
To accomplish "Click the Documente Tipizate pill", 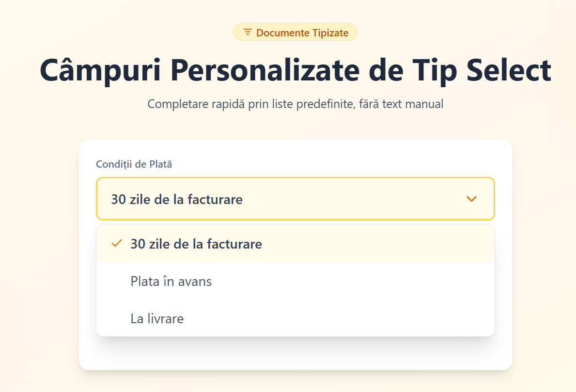I will click(x=295, y=32).
